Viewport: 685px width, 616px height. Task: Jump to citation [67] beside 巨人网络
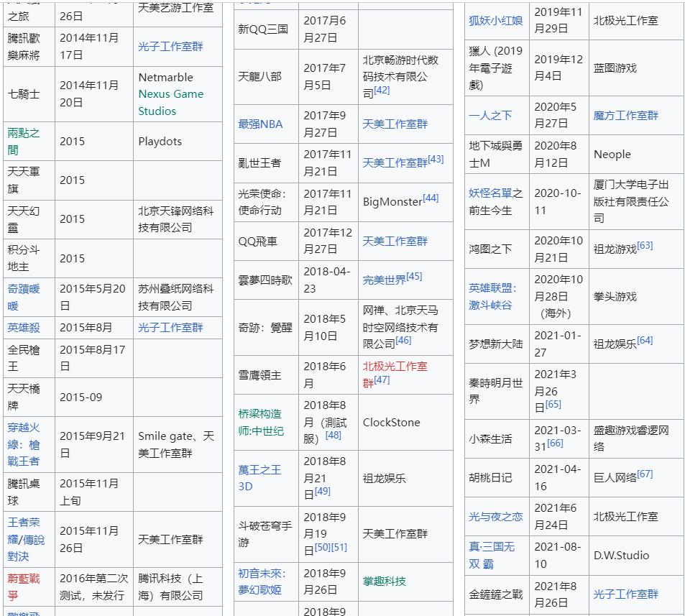(x=645, y=474)
